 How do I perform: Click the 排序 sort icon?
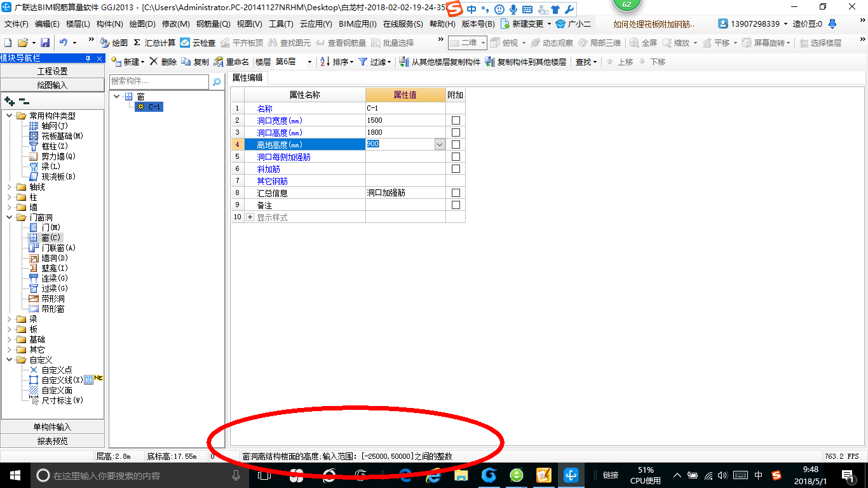click(325, 62)
